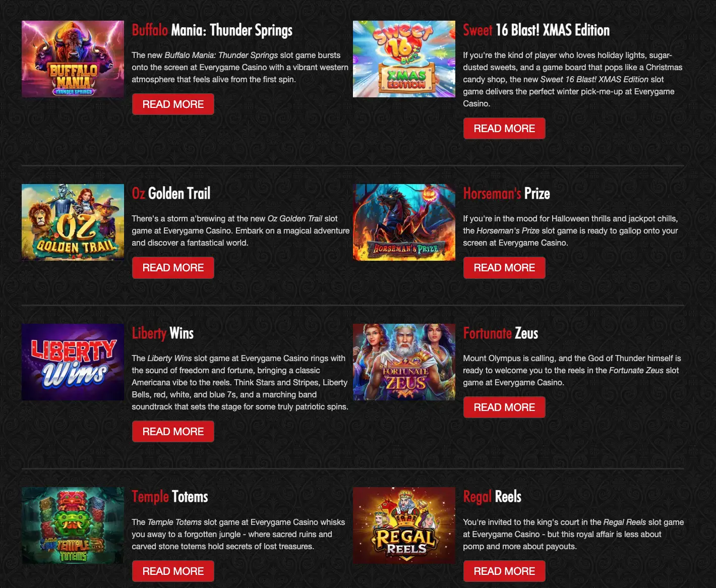716x588 pixels.
Task: Click Read More below Regal Reels text
Action: point(504,571)
